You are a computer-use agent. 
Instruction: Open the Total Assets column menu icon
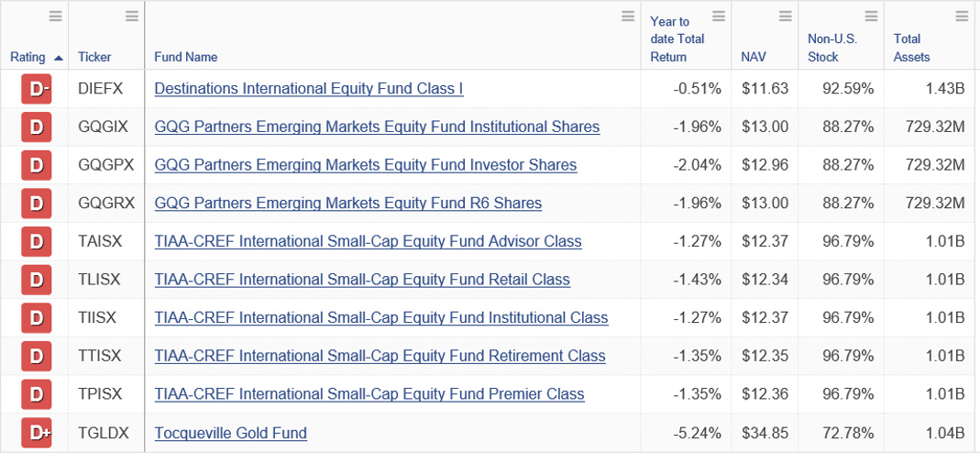point(962,17)
